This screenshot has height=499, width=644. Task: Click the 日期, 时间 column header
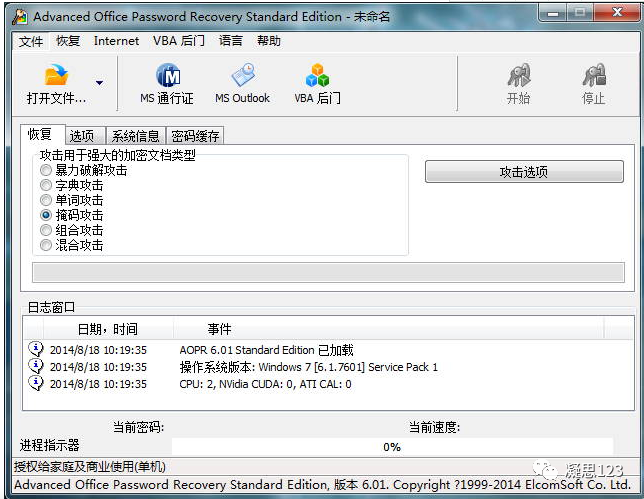coord(108,329)
